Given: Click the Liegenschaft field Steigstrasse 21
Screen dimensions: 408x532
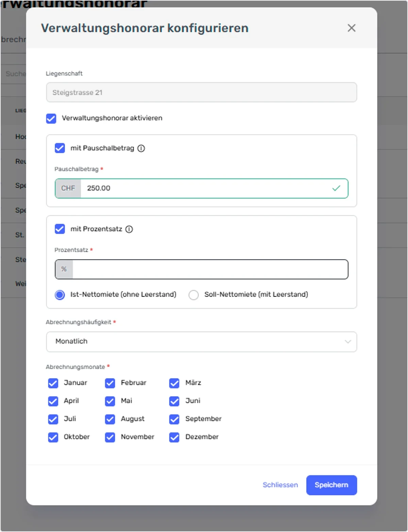Looking at the screenshot, I should (x=202, y=92).
